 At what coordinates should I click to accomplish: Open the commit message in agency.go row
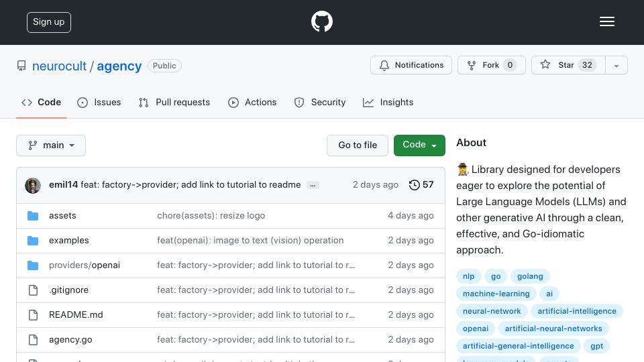click(256, 340)
